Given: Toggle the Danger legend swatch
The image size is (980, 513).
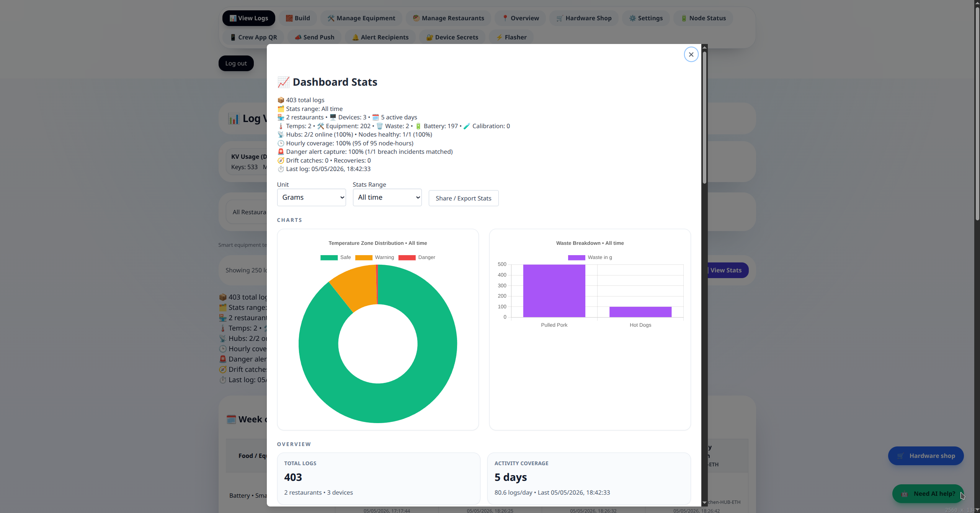Looking at the screenshot, I should [x=407, y=257].
